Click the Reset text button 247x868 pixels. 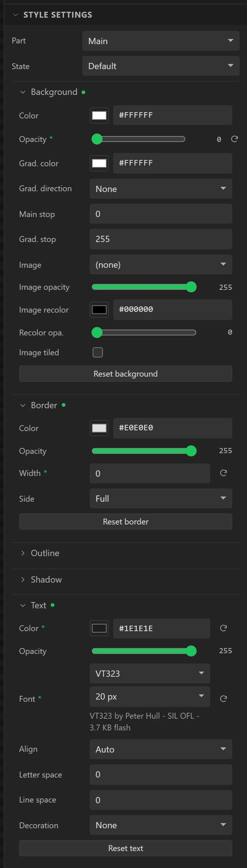pyautogui.click(x=126, y=848)
